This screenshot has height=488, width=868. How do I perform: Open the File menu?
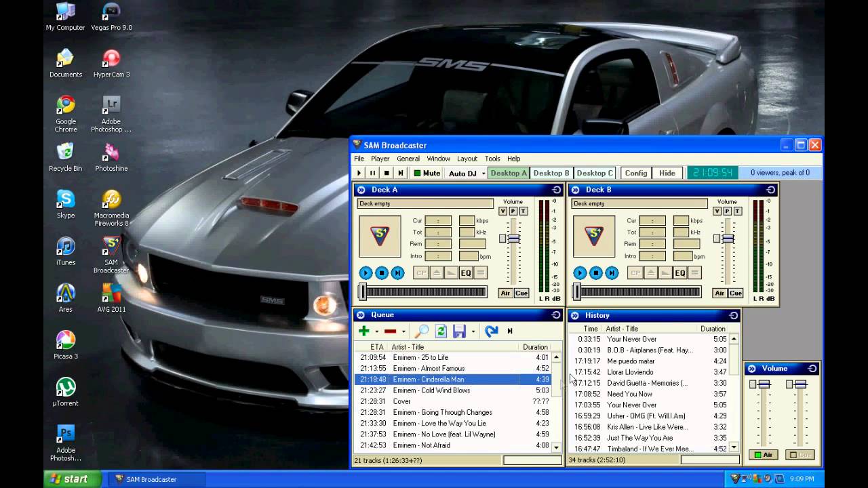(359, 159)
